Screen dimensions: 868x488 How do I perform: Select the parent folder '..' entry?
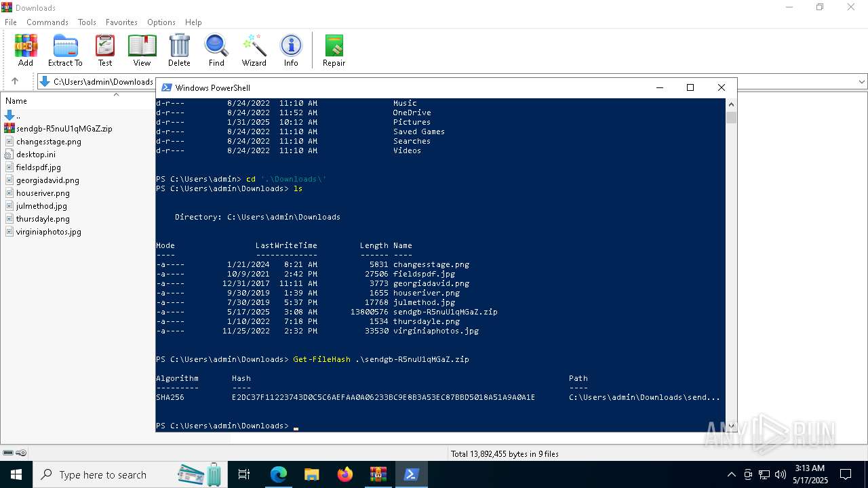click(12, 116)
